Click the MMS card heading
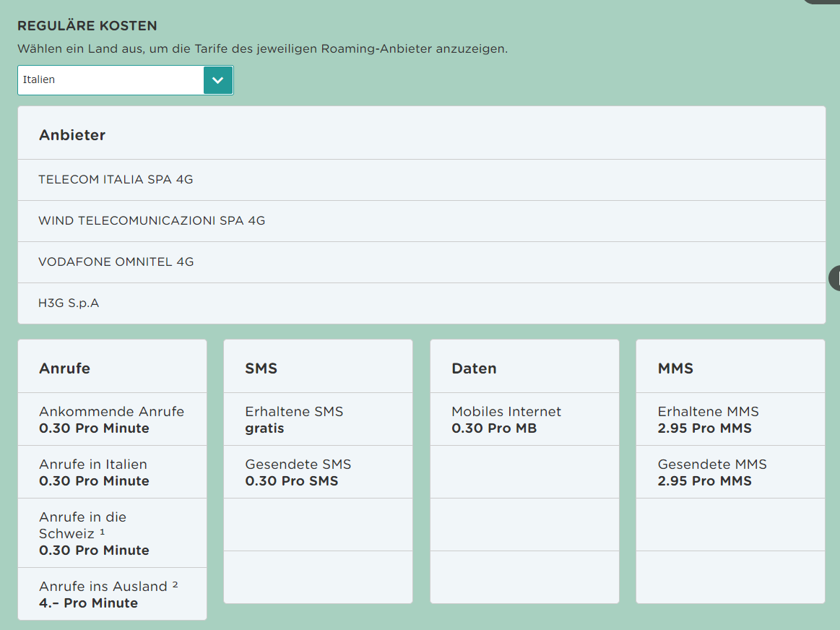 [675, 368]
